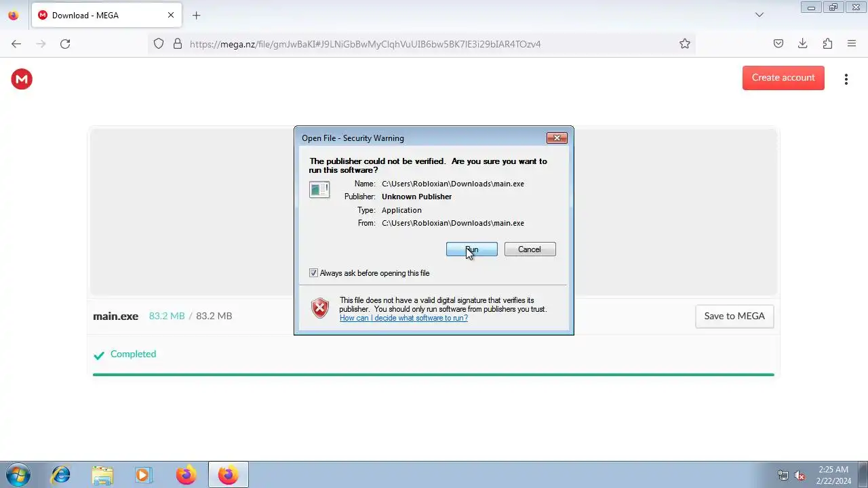The image size is (868, 488).
Task: Uncheck Always ask before opening this file
Action: [x=313, y=273]
